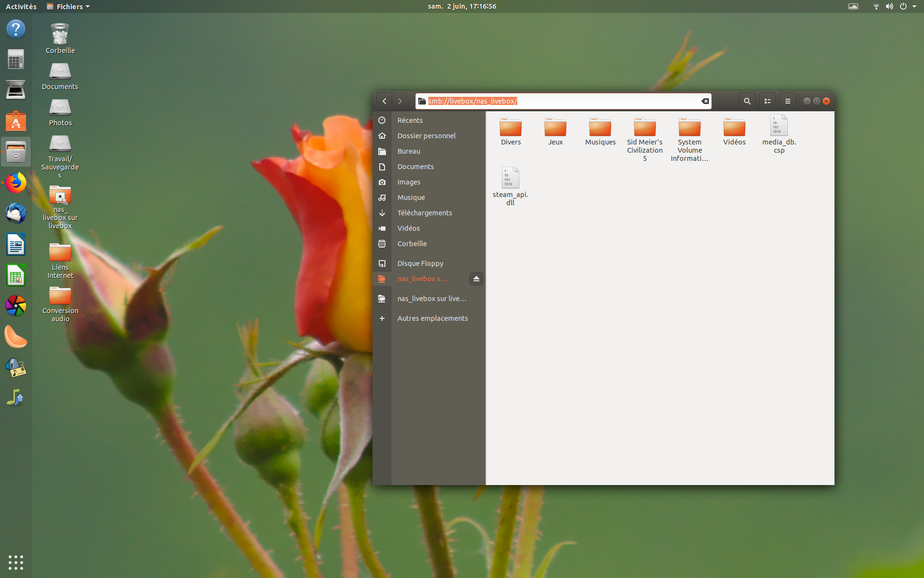Select media_db.csp file
The width and height of the screenshot is (924, 578).
779,134
